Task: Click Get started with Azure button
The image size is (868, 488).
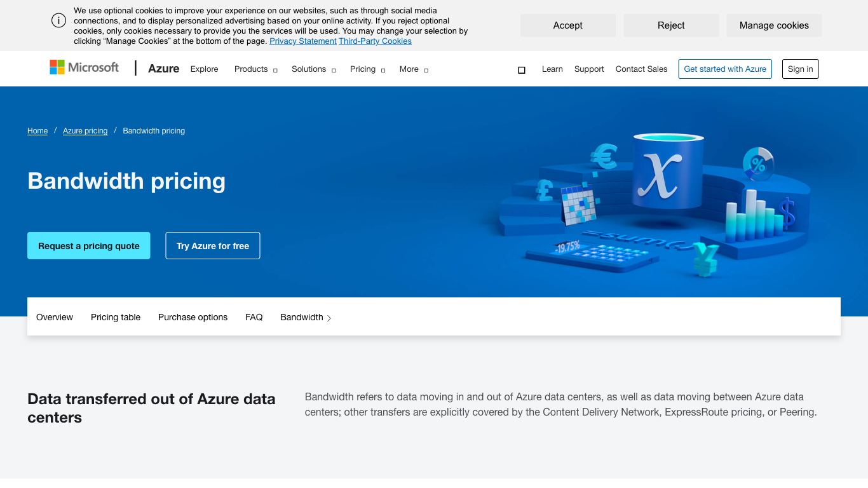Action: (725, 69)
